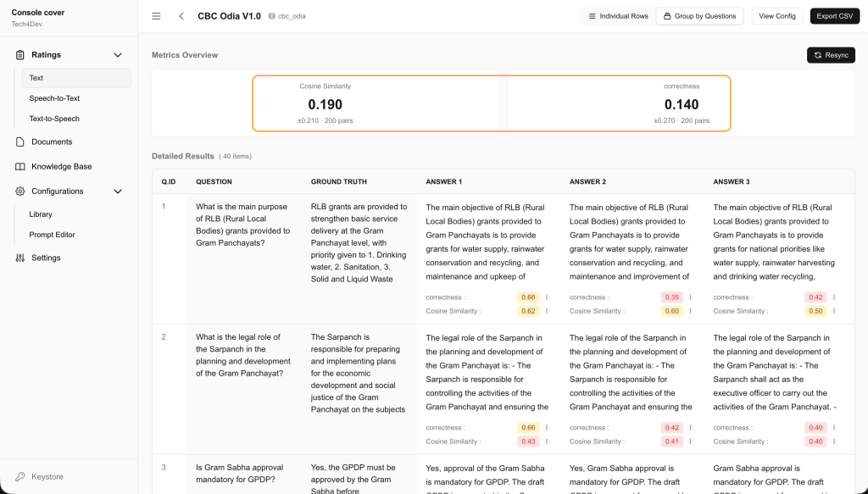Click the Export CSV button
Screen dimensions: 868x494
[x=835, y=16]
